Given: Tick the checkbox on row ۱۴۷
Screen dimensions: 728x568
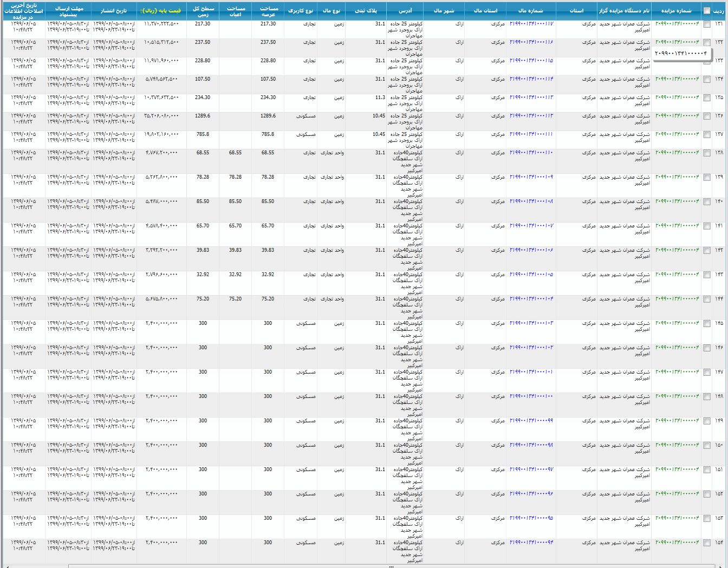Looking at the screenshot, I should pos(707,373).
